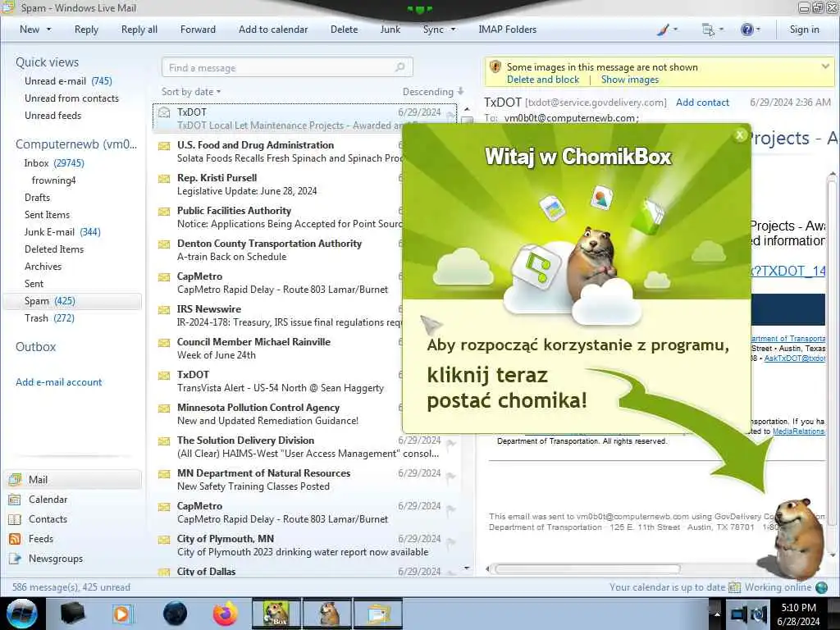840x630 pixels.
Task: Open IMAP Folders
Action: pyautogui.click(x=507, y=30)
